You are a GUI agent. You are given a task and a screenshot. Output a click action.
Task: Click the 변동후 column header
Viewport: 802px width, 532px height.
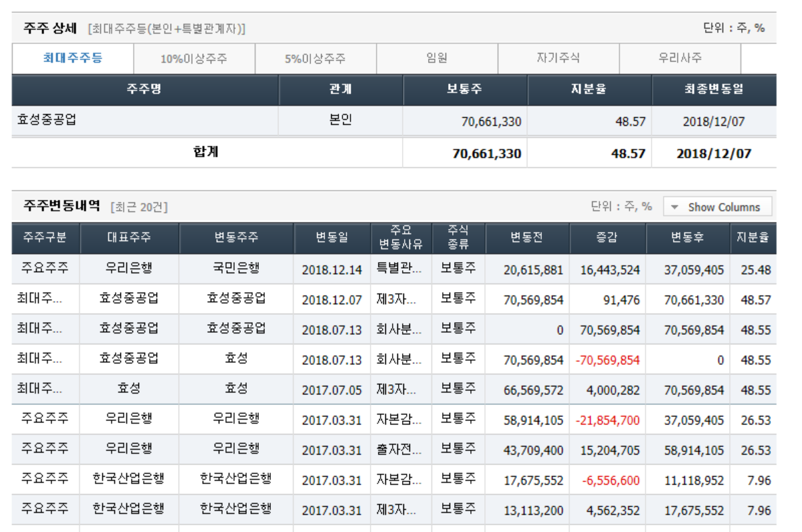688,238
